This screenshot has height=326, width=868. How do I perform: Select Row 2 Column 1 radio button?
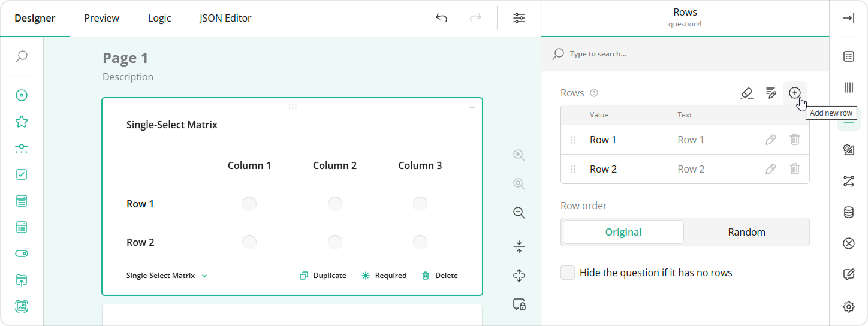coord(249,242)
